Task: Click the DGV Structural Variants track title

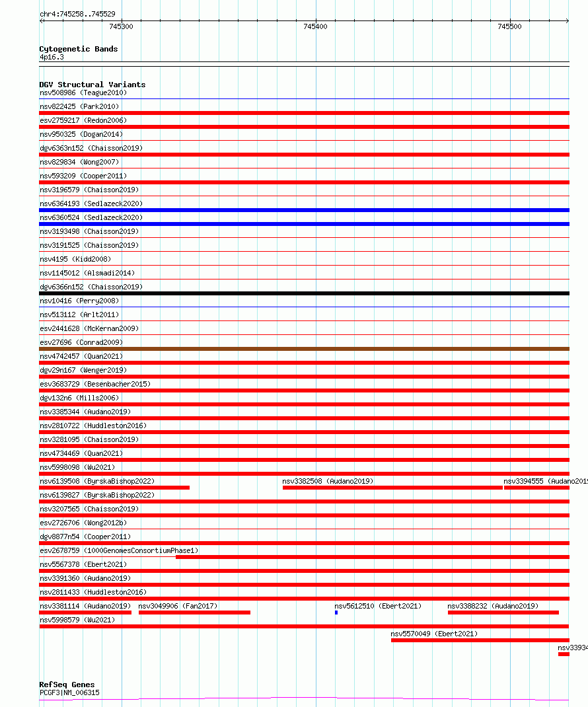Action: point(92,85)
